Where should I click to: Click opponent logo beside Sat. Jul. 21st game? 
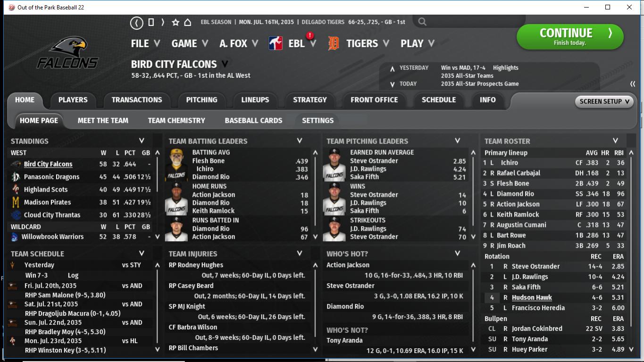click(13, 304)
